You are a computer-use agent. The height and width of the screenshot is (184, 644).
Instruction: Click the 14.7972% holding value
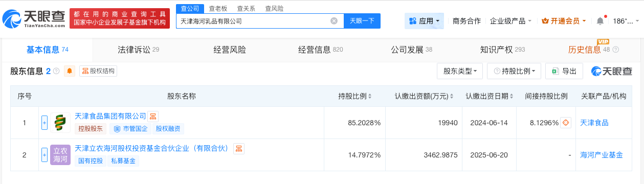[x=364, y=154]
